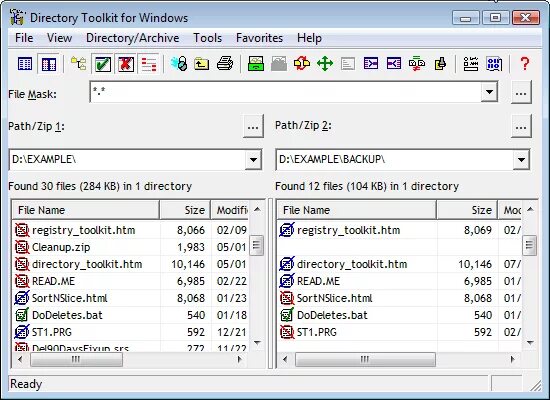Select SortNSlice.html in the right pane
This screenshot has height=400, width=550.
[335, 298]
